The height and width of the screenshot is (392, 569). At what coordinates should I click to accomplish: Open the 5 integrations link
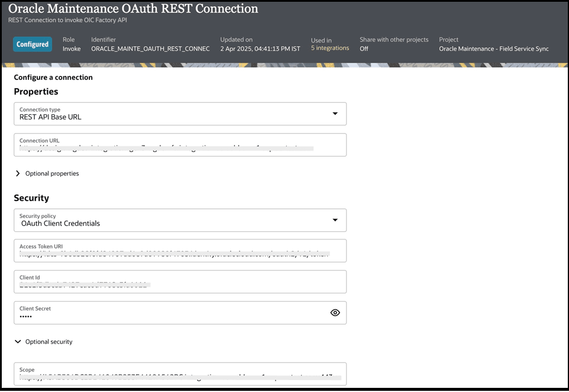(x=330, y=48)
